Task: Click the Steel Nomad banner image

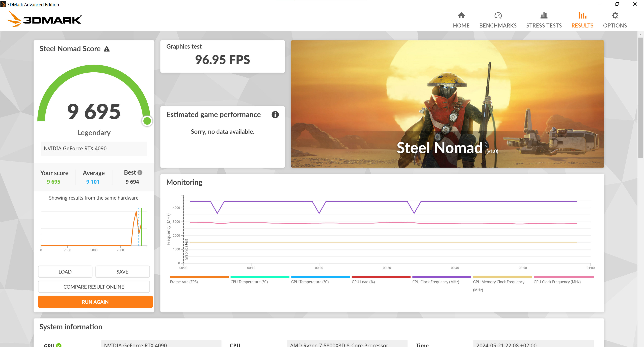Action: (447, 104)
